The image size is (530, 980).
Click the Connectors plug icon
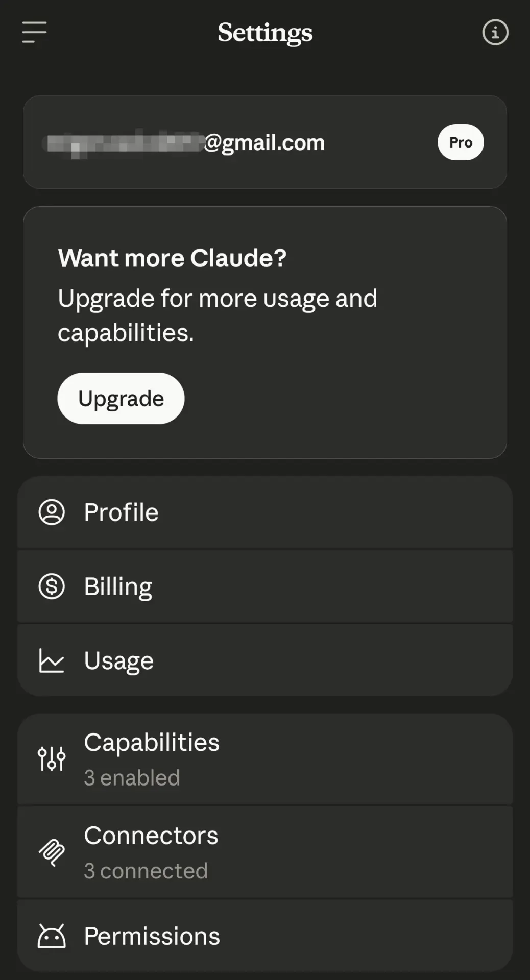52,852
